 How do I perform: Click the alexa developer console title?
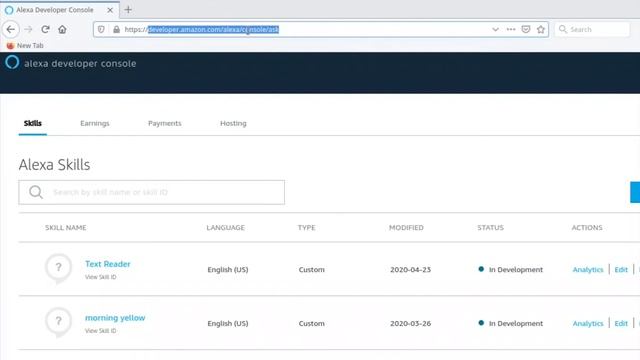[80, 64]
